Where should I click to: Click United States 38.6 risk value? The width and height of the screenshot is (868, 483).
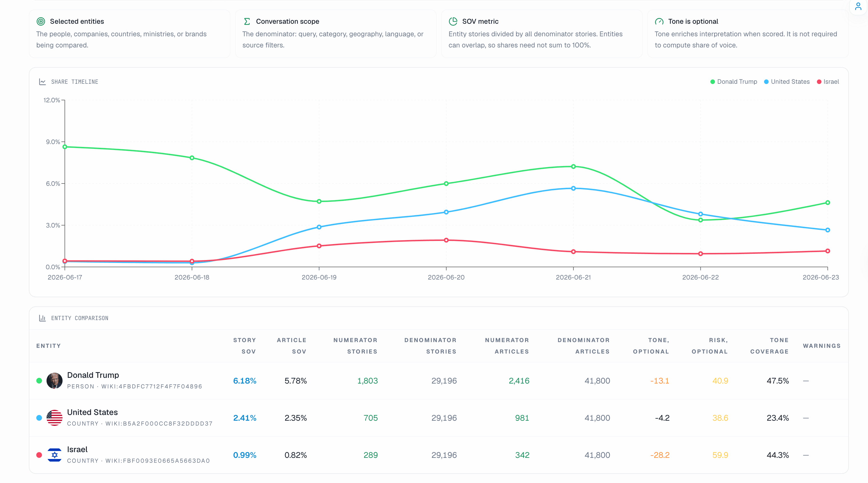point(720,418)
